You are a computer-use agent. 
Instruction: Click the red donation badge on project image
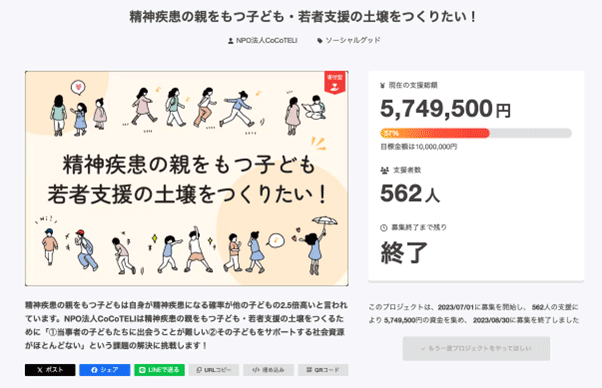(x=335, y=82)
